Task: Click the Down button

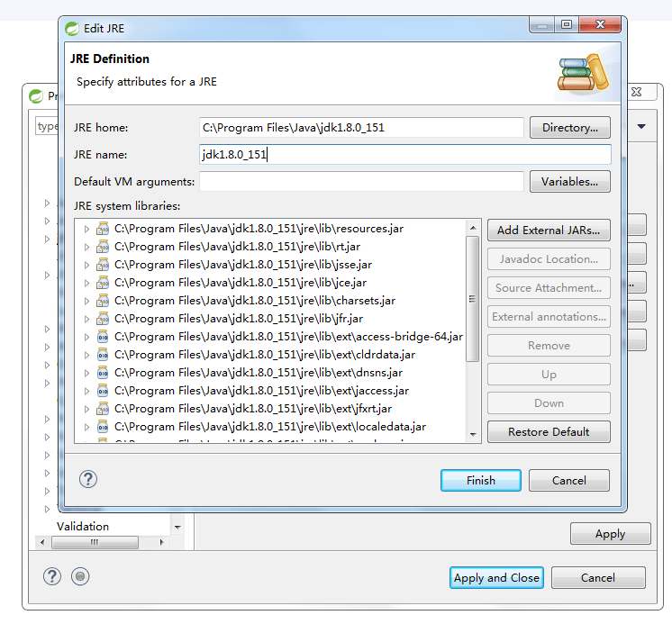Action: coord(549,403)
